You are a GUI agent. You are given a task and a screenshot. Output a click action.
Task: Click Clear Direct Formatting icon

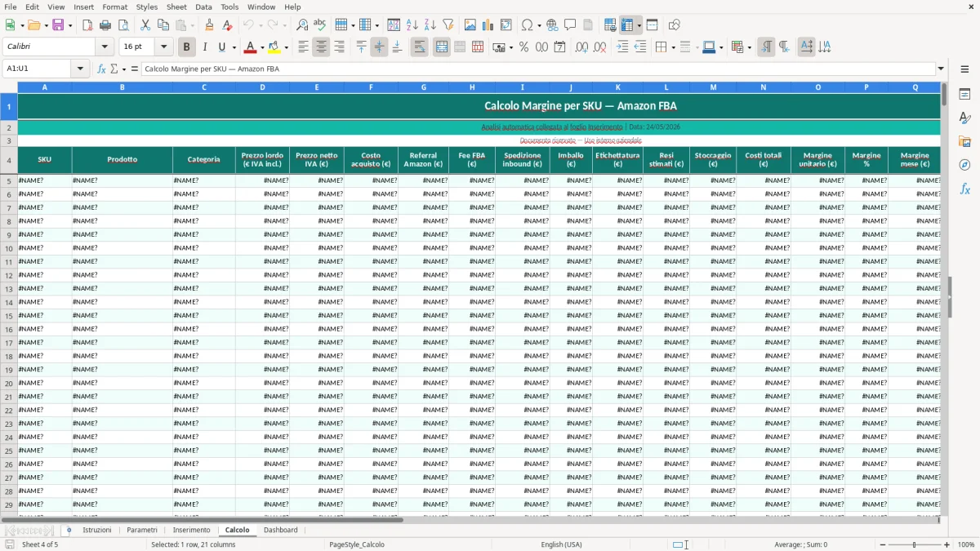(x=227, y=25)
